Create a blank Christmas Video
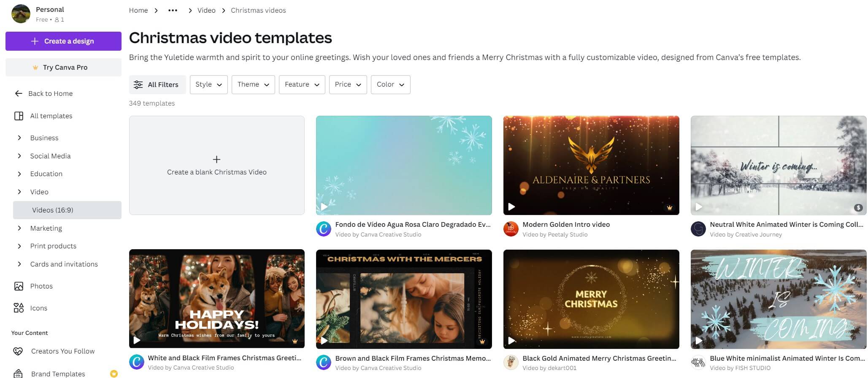868x378 pixels. click(x=217, y=165)
